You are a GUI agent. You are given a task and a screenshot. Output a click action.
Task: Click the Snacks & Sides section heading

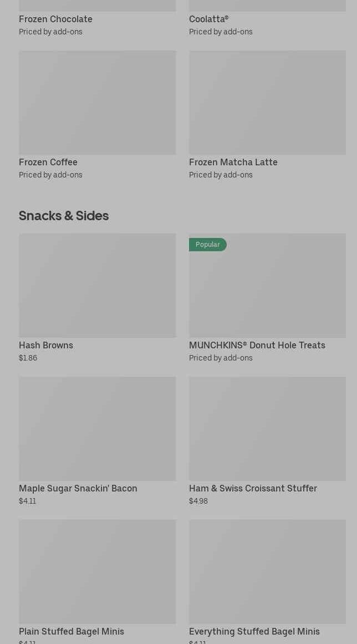(64, 216)
